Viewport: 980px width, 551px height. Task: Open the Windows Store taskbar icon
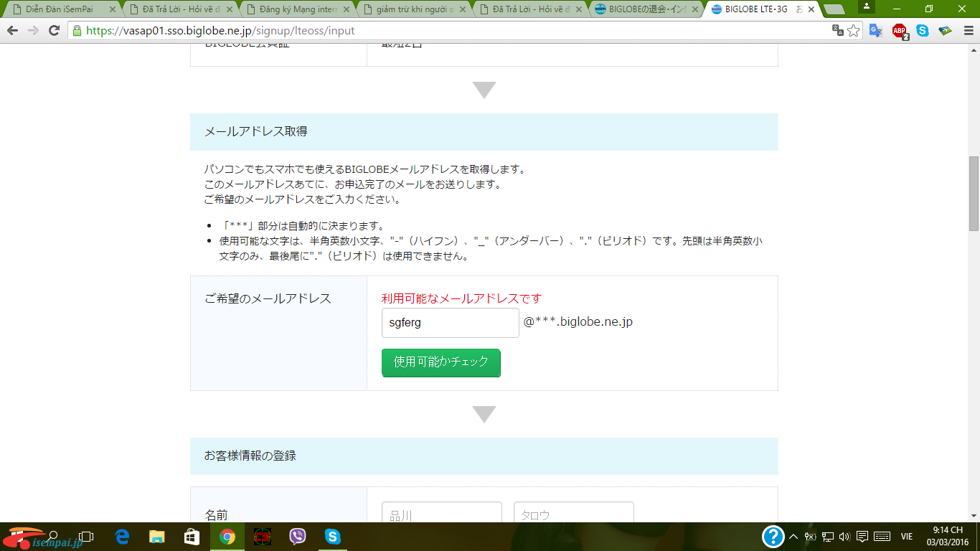(x=192, y=536)
